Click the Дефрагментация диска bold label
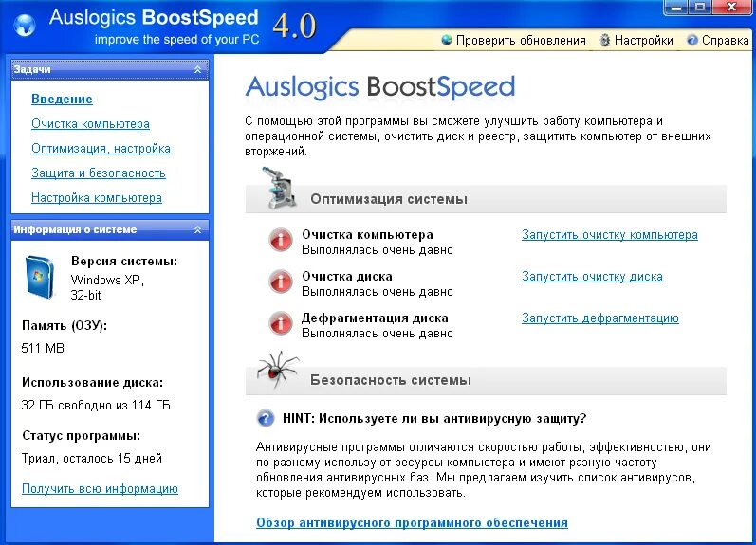The height and width of the screenshot is (545, 756). (375, 318)
